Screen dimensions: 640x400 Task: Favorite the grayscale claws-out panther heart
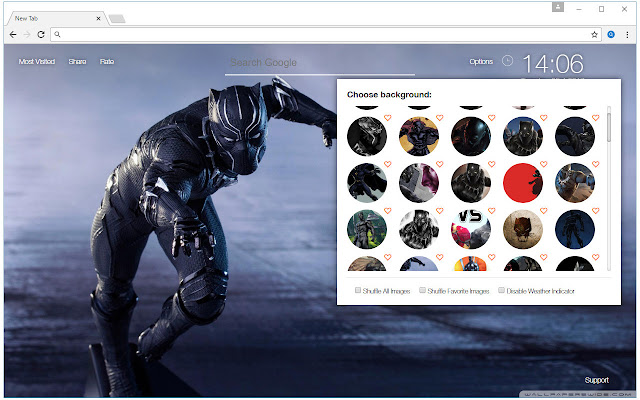[440, 211]
